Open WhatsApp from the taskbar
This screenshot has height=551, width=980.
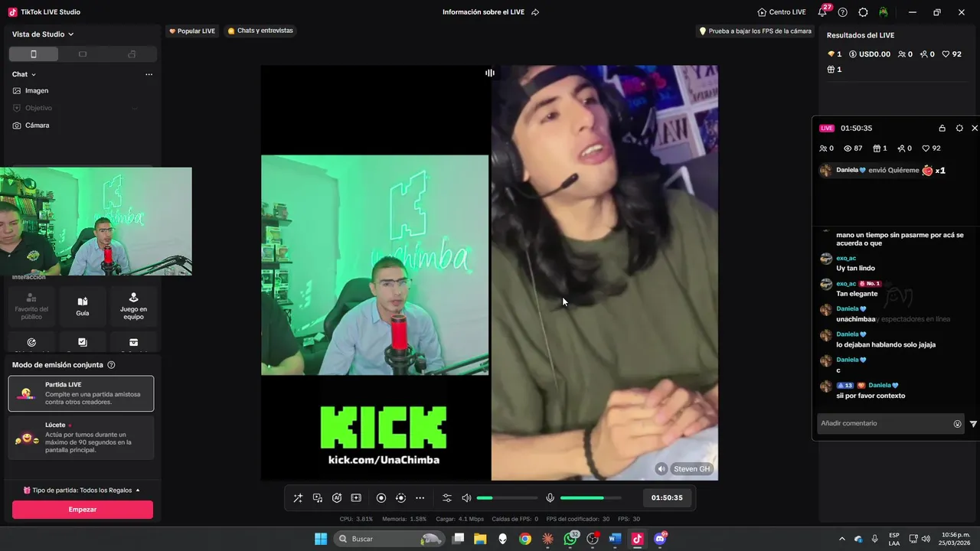pyautogui.click(x=570, y=539)
